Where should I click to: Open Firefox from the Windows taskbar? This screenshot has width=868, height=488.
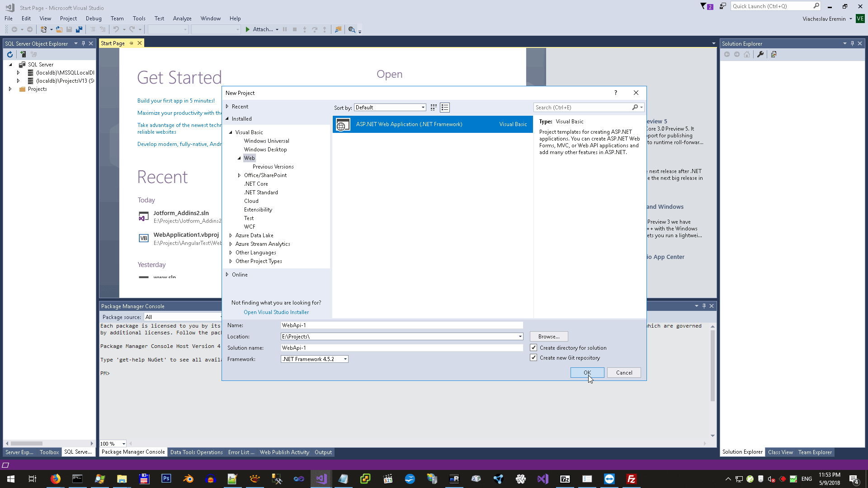[55, 479]
